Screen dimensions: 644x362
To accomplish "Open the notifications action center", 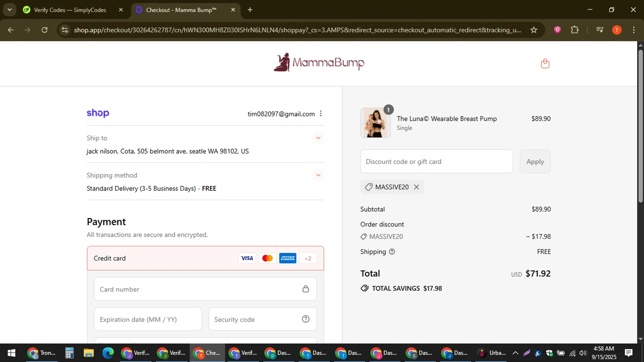I will (x=629, y=353).
